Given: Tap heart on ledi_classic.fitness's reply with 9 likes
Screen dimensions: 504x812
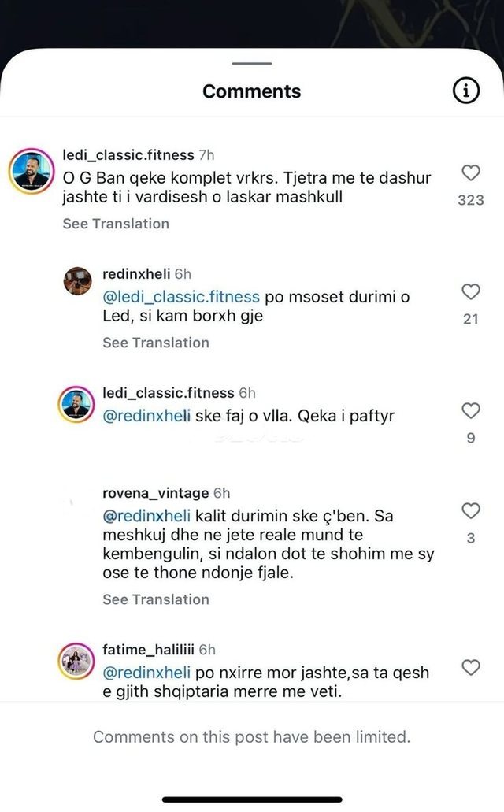Looking at the screenshot, I should (x=470, y=411).
